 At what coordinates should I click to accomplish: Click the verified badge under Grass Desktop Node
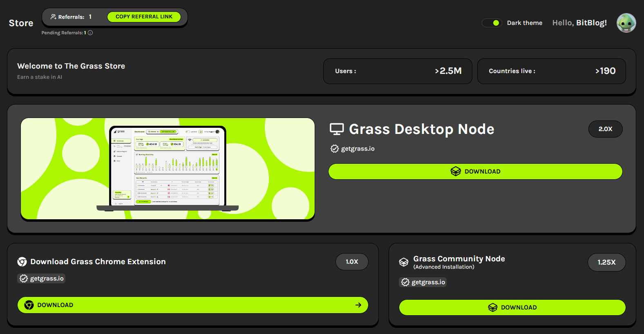coord(335,149)
